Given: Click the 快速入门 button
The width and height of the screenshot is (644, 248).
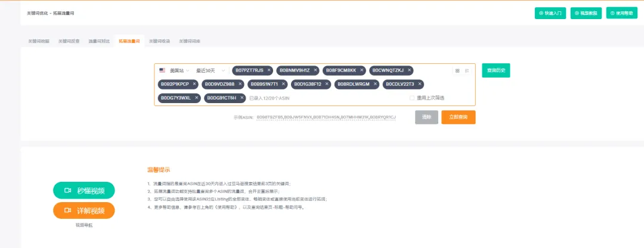Looking at the screenshot, I should pos(550,13).
